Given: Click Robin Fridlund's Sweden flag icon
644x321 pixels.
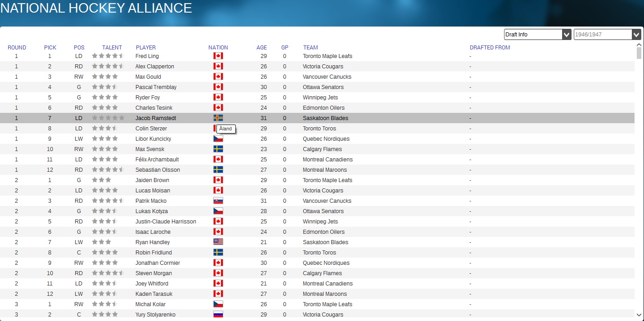Looking at the screenshot, I should (x=218, y=253).
